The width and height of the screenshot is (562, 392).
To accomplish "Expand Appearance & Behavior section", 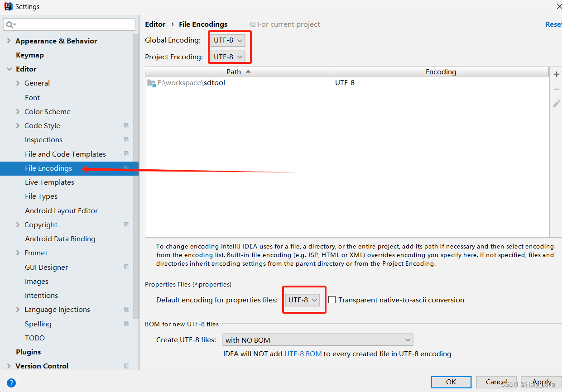I will (x=9, y=41).
